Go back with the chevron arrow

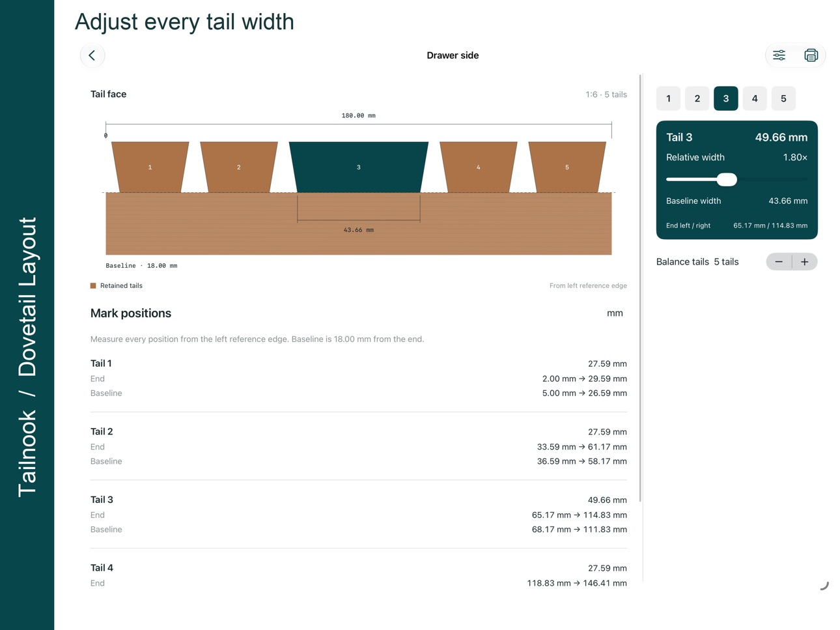coord(92,55)
